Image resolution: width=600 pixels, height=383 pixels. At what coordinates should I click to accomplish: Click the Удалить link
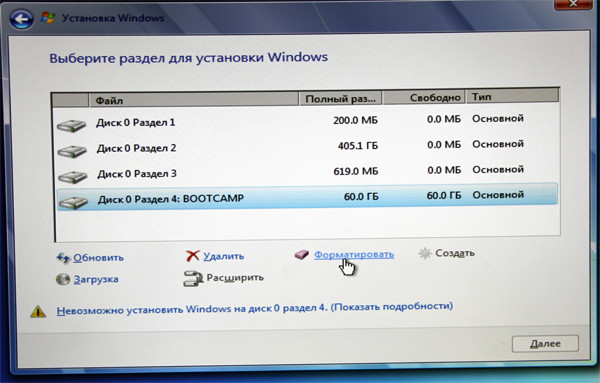coord(223,256)
